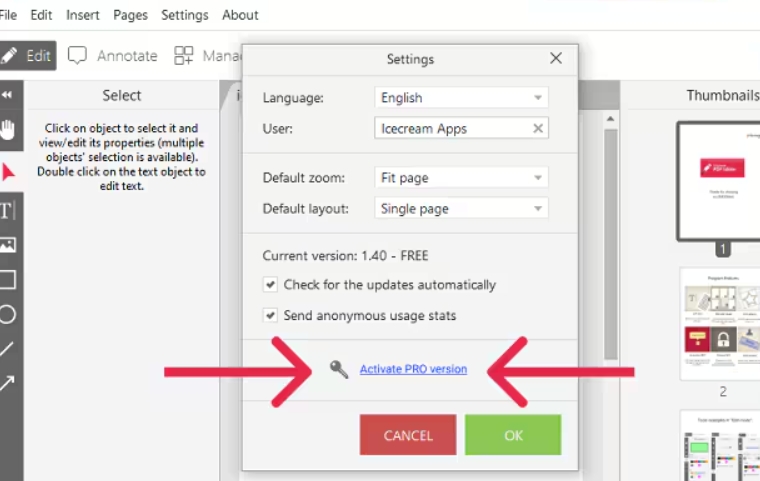Select page 2 thumbnail
Screen dimensions: 760x481
point(720,324)
